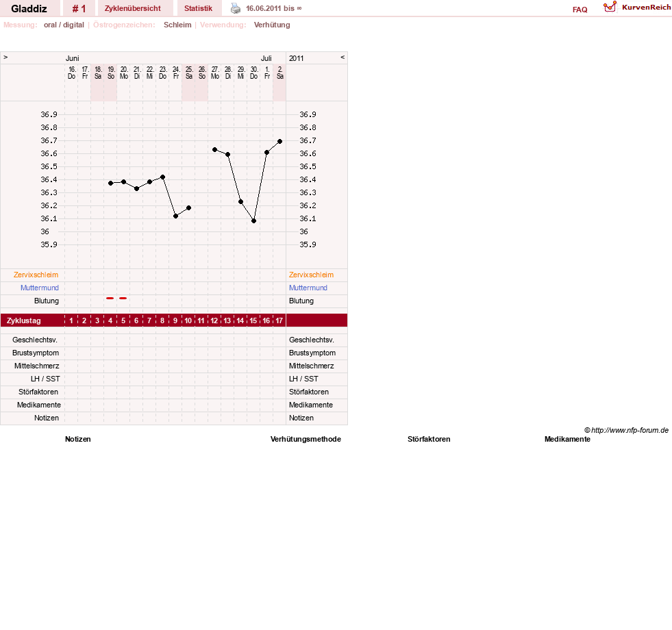672x630 pixels.
Task: Click the < arrow next to 2011
Action: coord(343,58)
